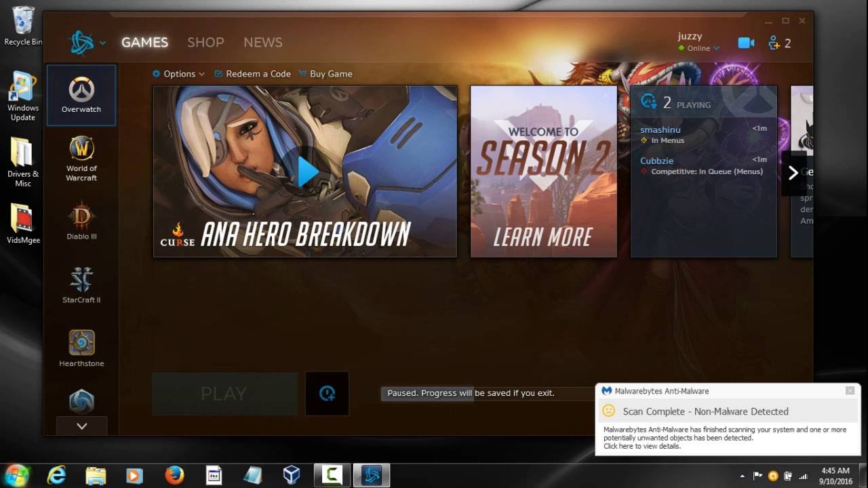Open the network signal tray icon
Viewport: 868px width, 488px height.
pyautogui.click(x=804, y=476)
